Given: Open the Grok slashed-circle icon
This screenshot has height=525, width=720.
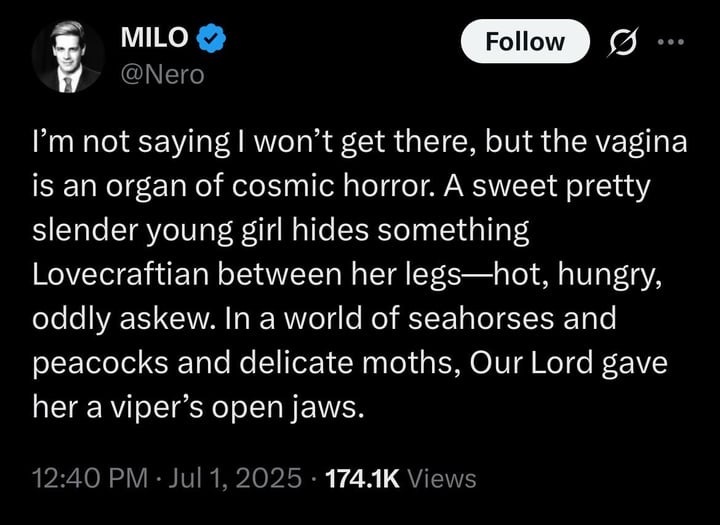Looking at the screenshot, I should coord(622,42).
